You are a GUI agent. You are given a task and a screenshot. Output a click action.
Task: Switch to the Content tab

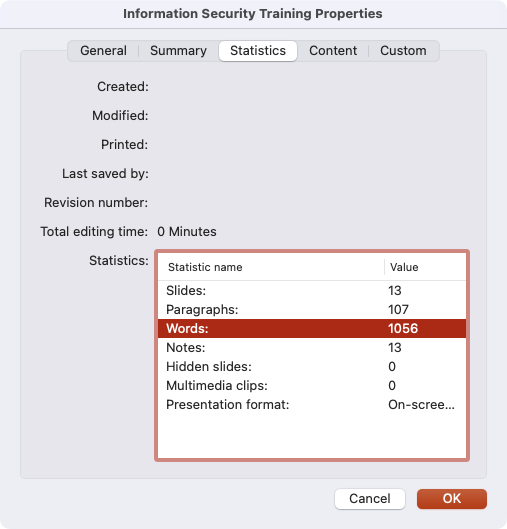click(333, 51)
